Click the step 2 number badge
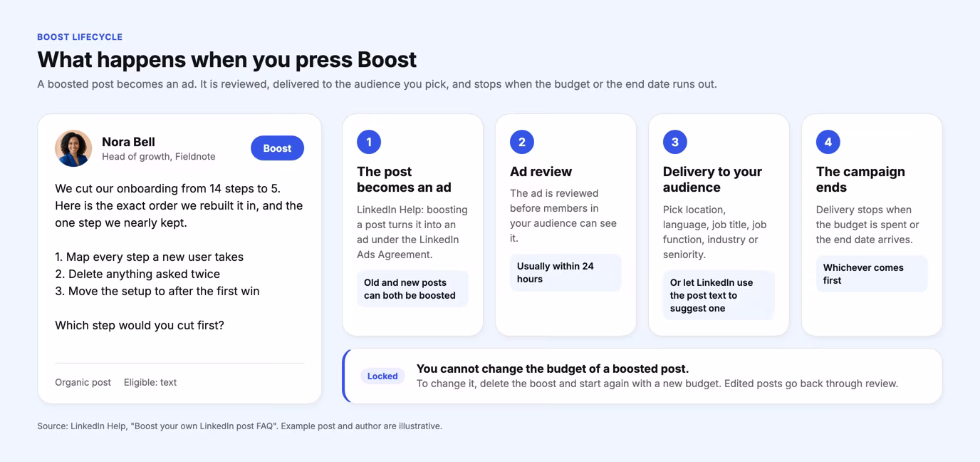Image resolution: width=980 pixels, height=462 pixels. (522, 142)
